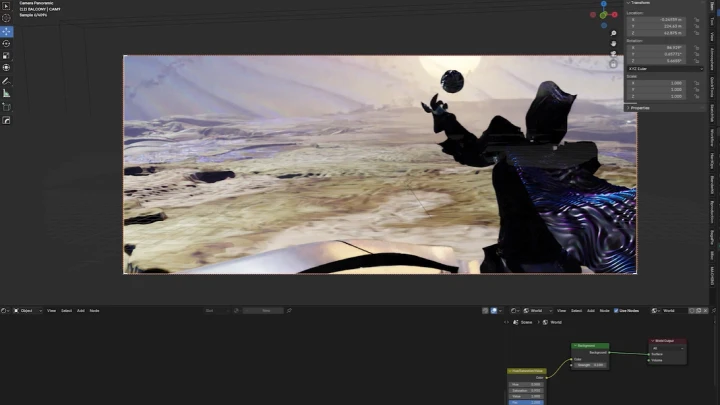Viewport: 720px width, 405px height.
Task: Choose the Move tool
Action: click(x=6, y=32)
